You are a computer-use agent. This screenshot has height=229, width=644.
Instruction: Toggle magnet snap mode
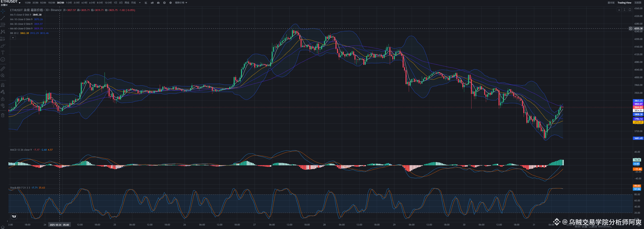[x=3, y=85]
